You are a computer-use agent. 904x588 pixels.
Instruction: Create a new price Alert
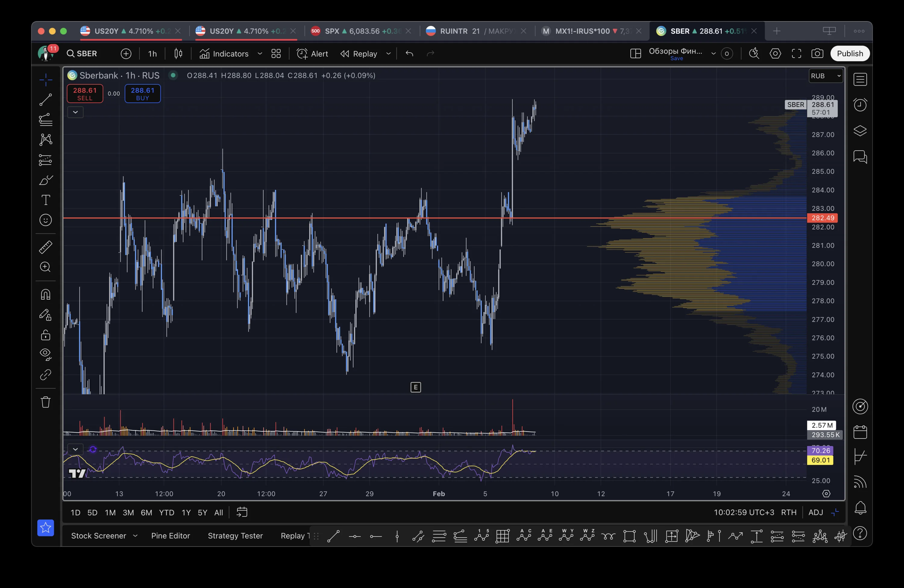[x=312, y=54]
